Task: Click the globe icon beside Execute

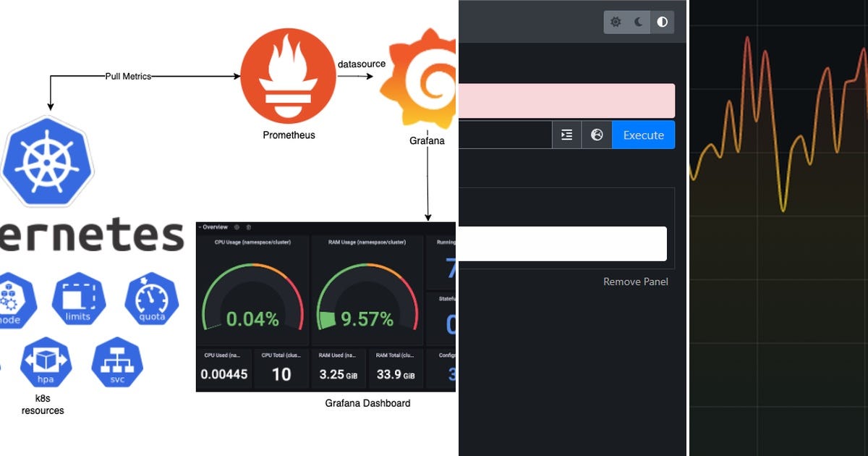Action: tap(597, 135)
